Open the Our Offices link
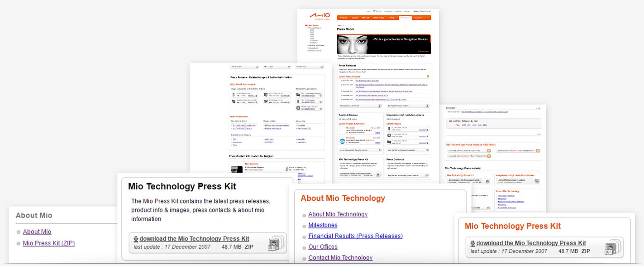644x266 pixels. tap(323, 247)
